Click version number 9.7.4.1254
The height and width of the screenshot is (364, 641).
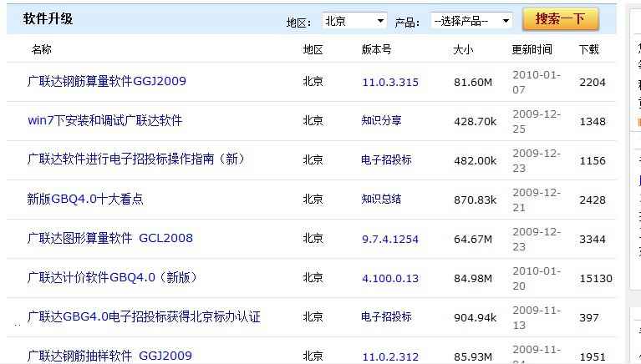tap(390, 239)
